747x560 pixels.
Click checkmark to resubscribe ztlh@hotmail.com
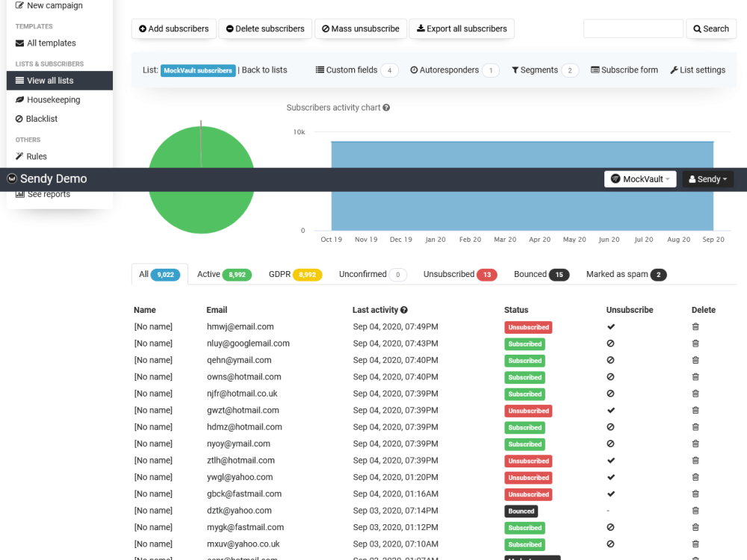(611, 461)
